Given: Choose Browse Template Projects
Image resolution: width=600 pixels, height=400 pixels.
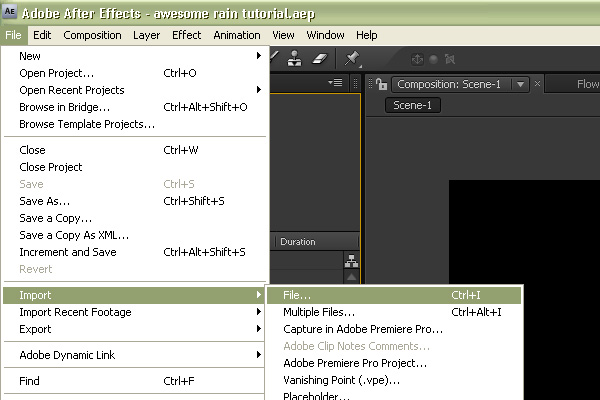Looking at the screenshot, I should (x=134, y=124).
